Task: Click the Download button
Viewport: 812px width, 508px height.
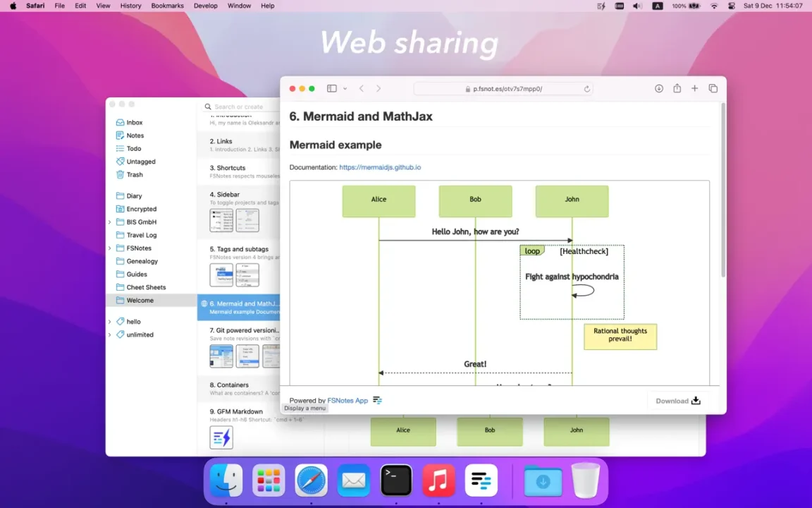Action: coord(678,401)
